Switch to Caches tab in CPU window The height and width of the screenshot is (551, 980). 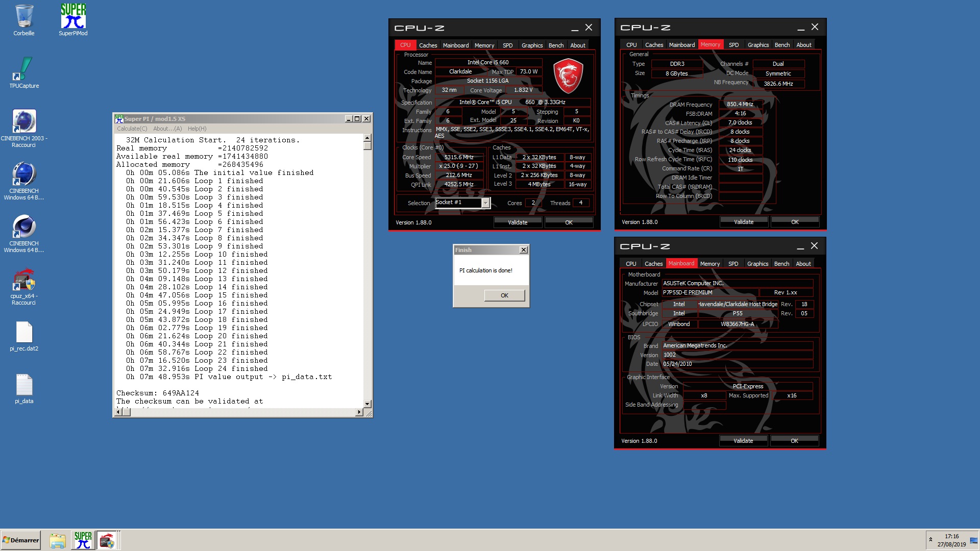point(428,45)
